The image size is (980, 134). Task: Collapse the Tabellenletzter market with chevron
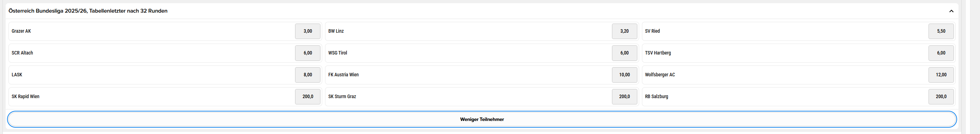coord(951,11)
